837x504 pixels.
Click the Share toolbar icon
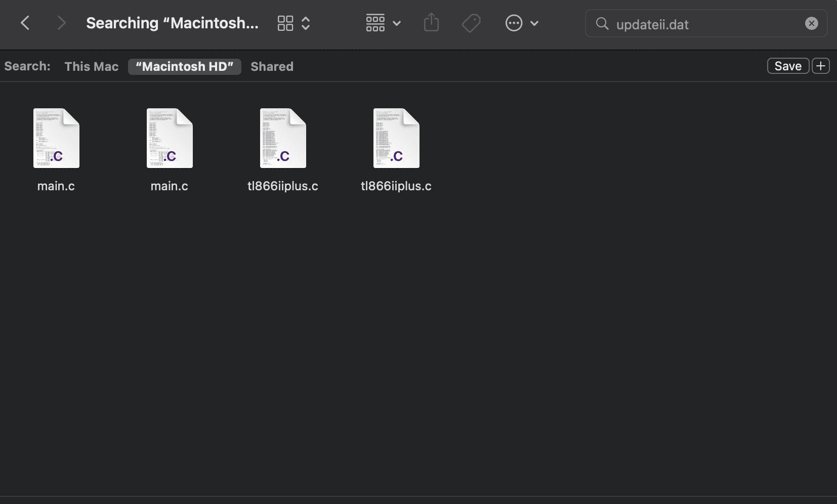431,23
